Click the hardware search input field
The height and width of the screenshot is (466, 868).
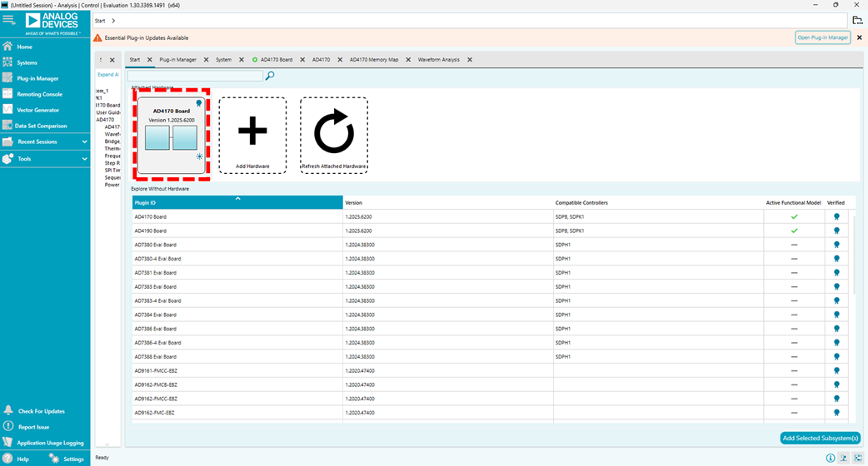(x=195, y=76)
